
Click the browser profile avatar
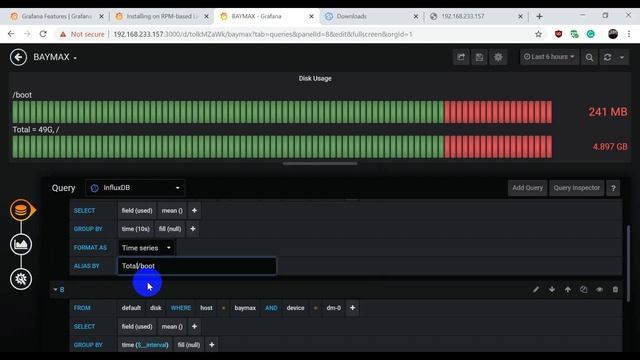[613, 34]
